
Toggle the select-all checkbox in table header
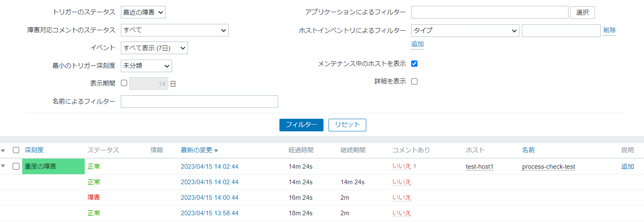tap(16, 150)
